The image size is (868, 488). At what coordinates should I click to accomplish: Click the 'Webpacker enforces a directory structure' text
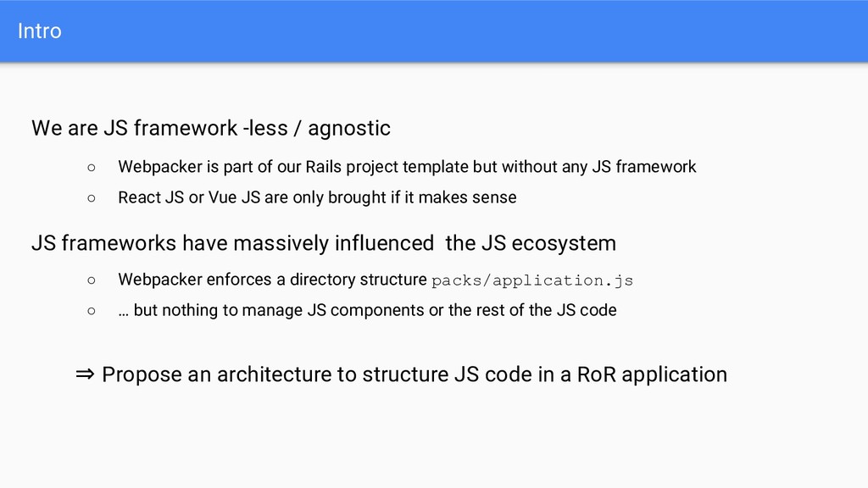(x=272, y=280)
